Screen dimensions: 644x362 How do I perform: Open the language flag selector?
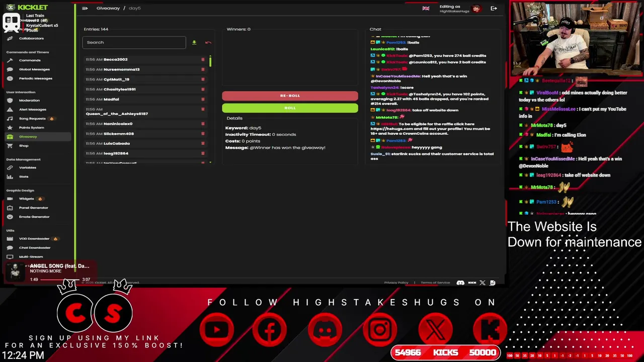[x=426, y=8]
